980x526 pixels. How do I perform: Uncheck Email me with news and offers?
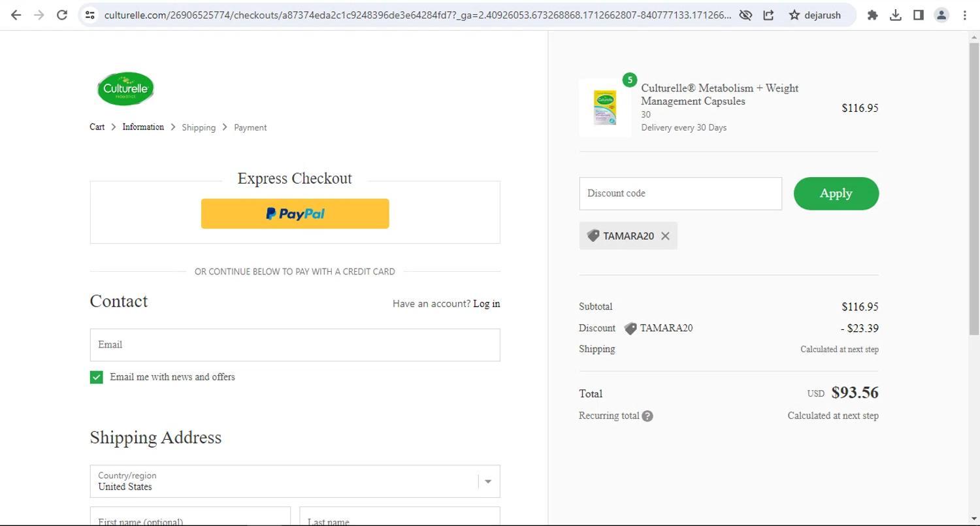pyautogui.click(x=96, y=377)
